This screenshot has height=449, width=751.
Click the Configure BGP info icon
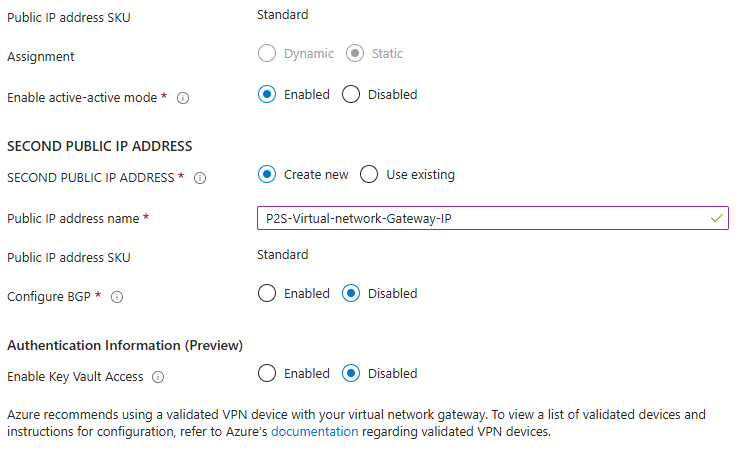point(117,297)
